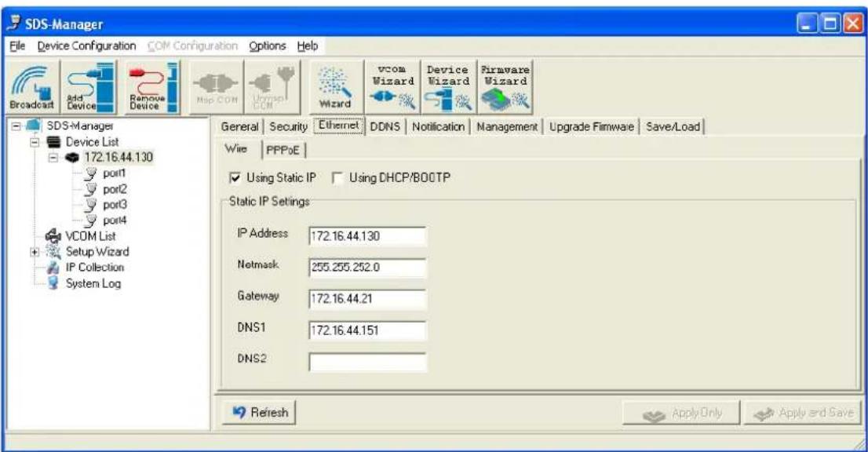Switch to the Security tab

tap(288, 126)
